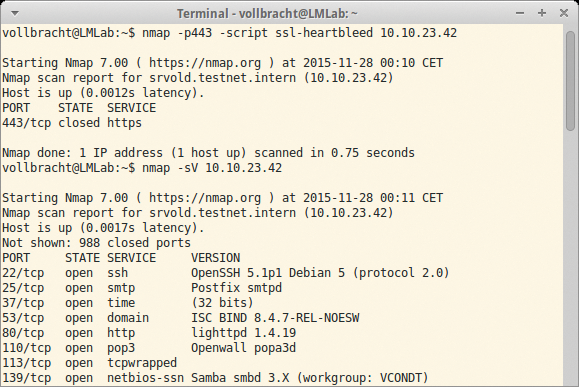Click the 'Postfix smtpd' version text
The height and width of the screenshot is (387, 579).
[x=236, y=288]
